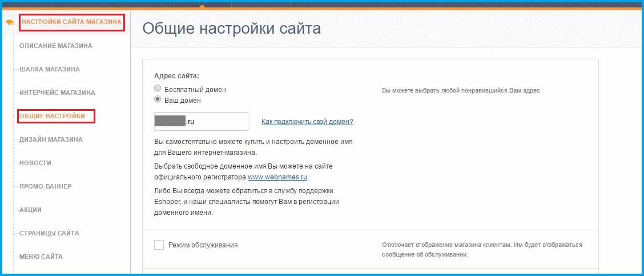Open МЕНЮ САЙТА settings
Image resolution: width=644 pixels, height=276 pixels.
coord(41,257)
